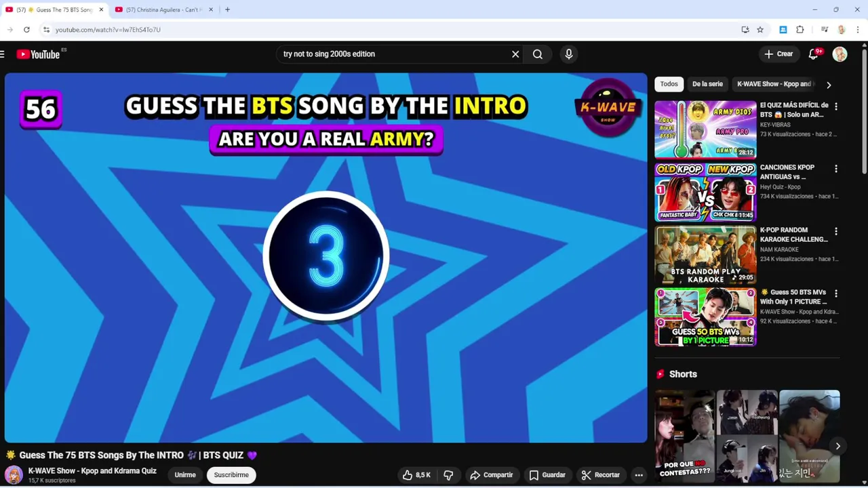Open options for CANCIONES KPOP ANTIGUAS
The width and height of the screenshot is (868, 488).
click(835, 169)
